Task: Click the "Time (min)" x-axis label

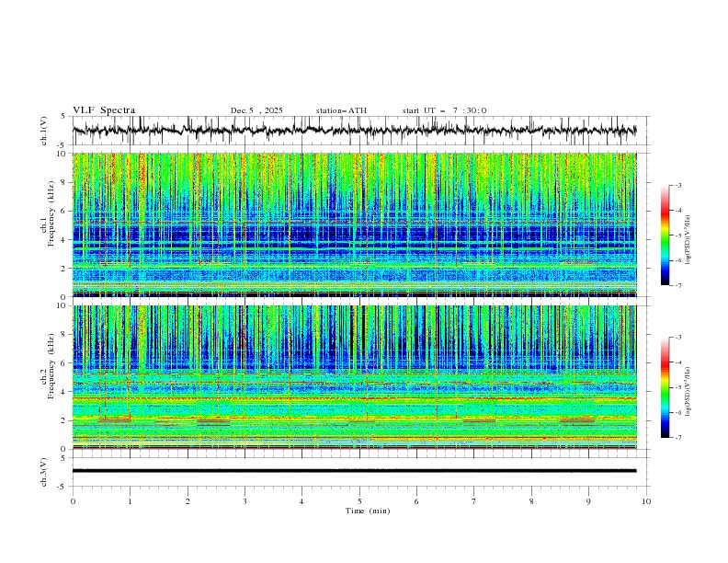Action: [368, 511]
